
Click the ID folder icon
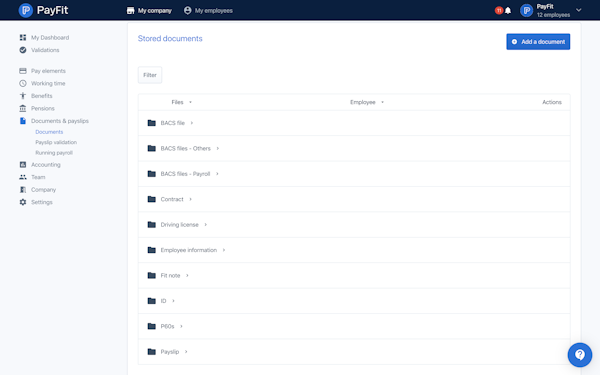tap(152, 301)
